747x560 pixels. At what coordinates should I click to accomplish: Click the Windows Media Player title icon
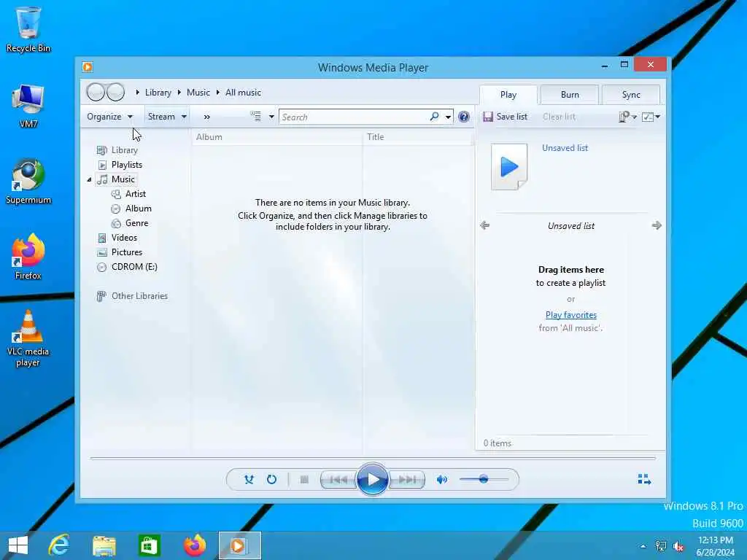(88, 67)
